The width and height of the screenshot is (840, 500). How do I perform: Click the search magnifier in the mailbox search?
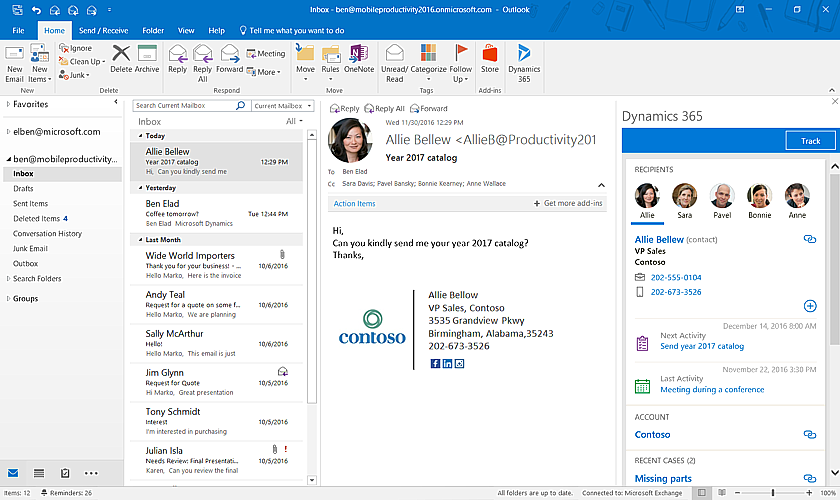pyautogui.click(x=241, y=106)
